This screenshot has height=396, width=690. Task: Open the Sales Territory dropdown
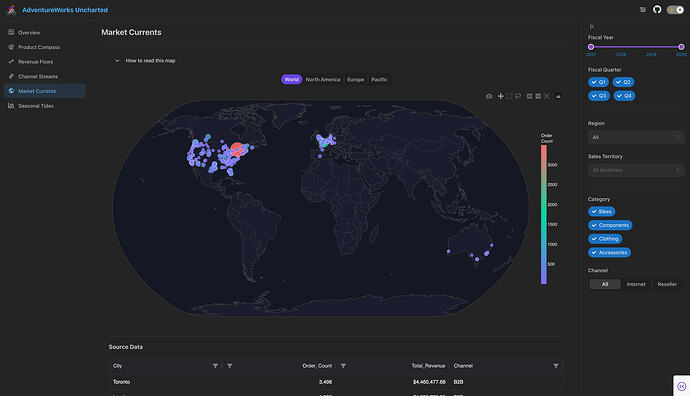[x=635, y=170]
